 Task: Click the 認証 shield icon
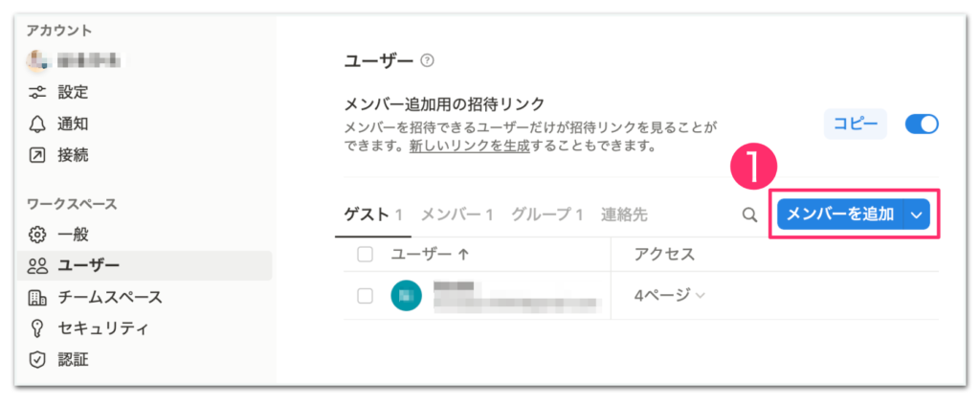point(37,359)
